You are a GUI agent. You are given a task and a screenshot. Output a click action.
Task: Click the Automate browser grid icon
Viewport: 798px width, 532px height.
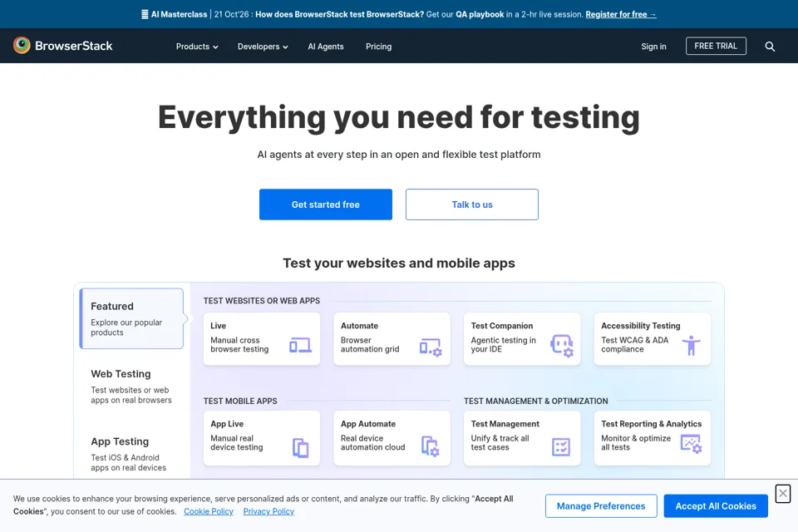pos(431,347)
